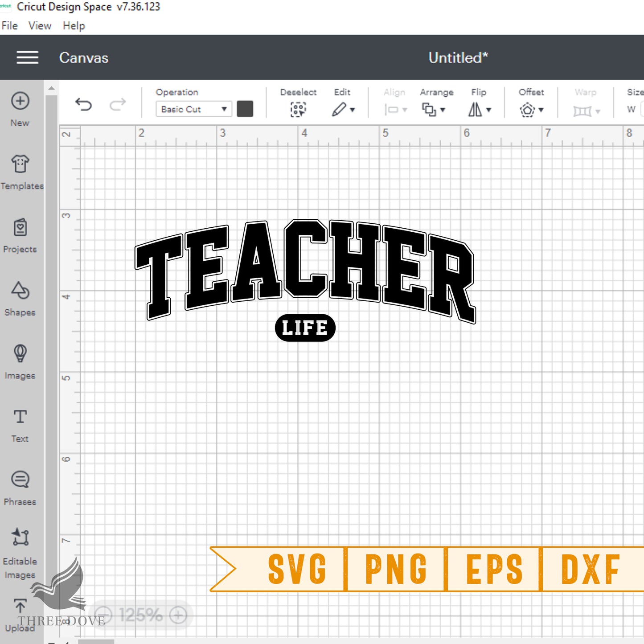Click the Warp tool icon

[582, 111]
